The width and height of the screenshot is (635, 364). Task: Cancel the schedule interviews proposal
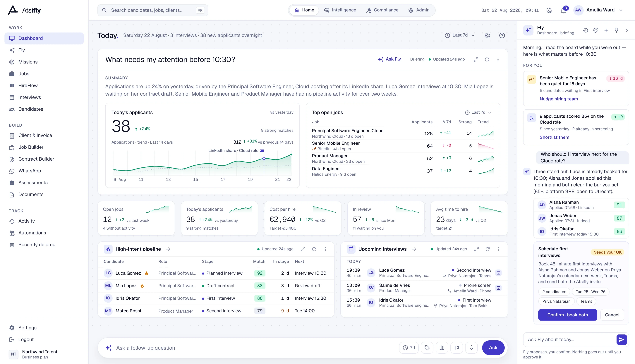point(612,315)
